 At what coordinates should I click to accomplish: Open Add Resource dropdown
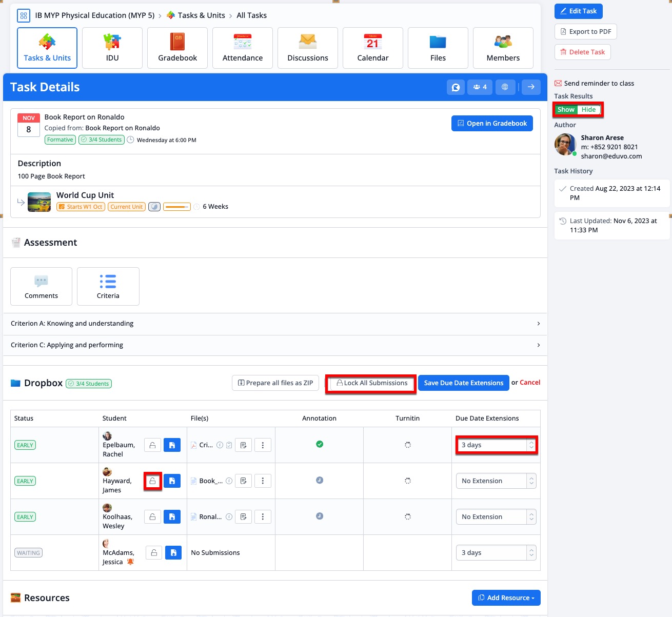click(x=506, y=598)
